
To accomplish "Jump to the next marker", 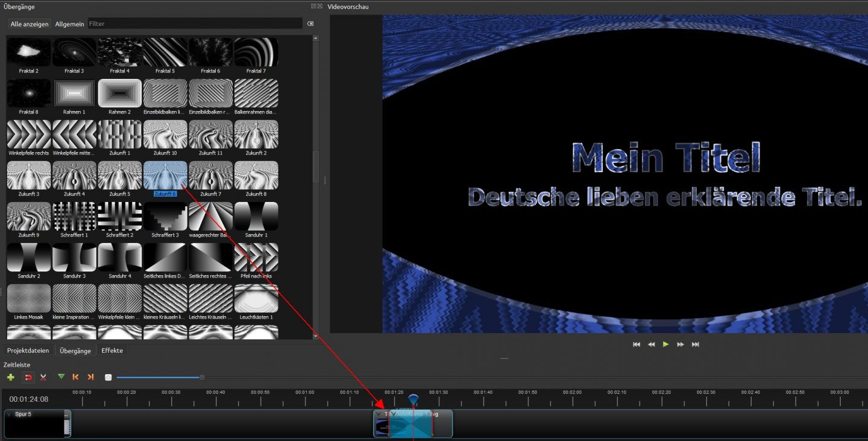I will [90, 377].
